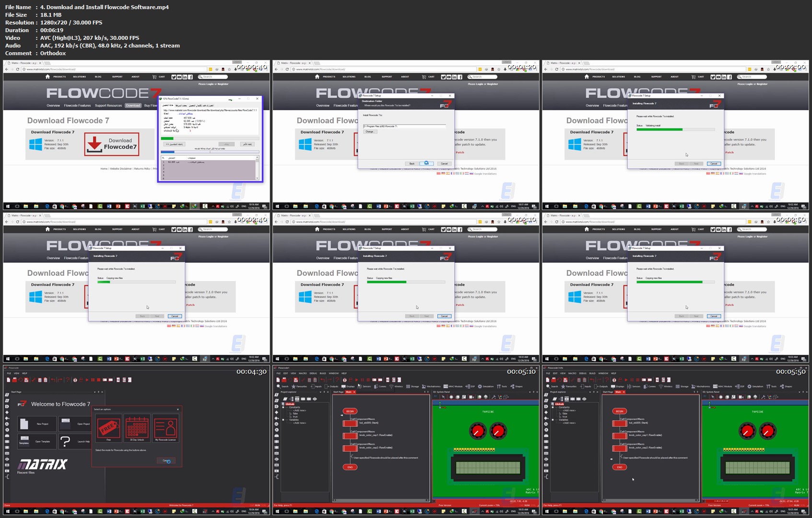Click the END node in the 00:05:50 flowchart
The height and width of the screenshot is (518, 812).
coord(620,467)
